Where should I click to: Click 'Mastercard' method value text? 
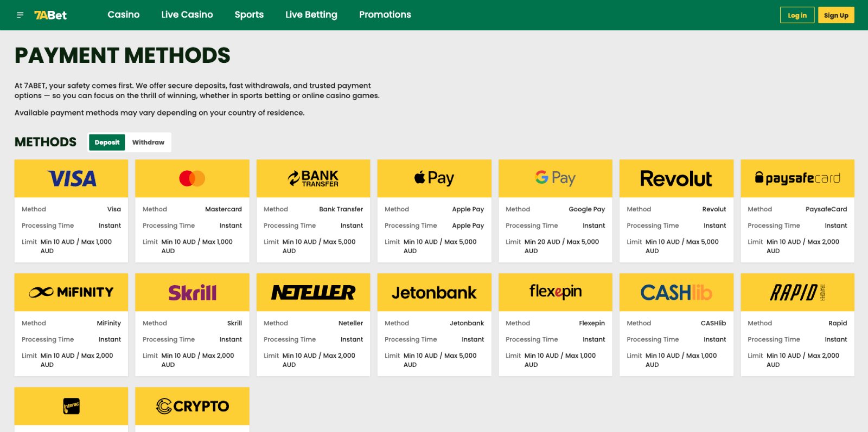[x=224, y=209]
